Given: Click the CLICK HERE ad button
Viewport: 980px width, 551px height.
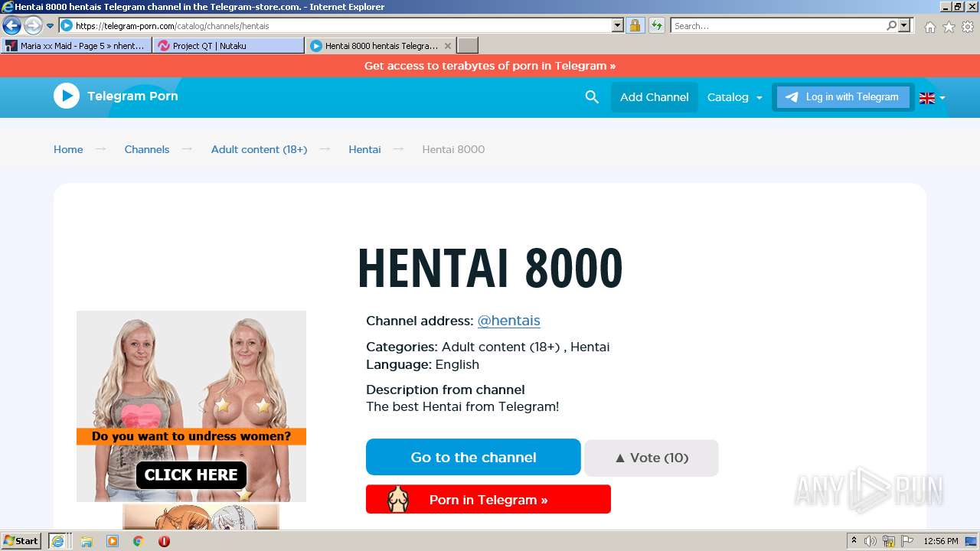Looking at the screenshot, I should click(x=191, y=474).
